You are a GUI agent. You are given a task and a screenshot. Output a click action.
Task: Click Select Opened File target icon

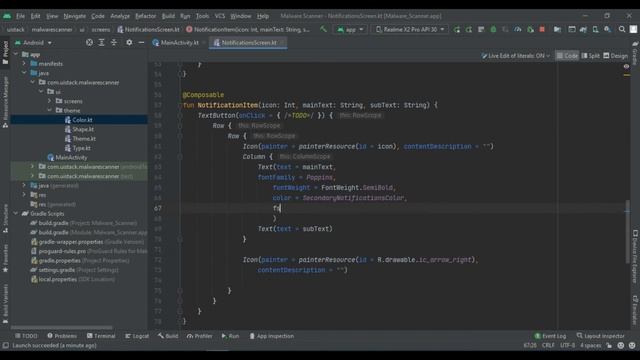(x=89, y=42)
